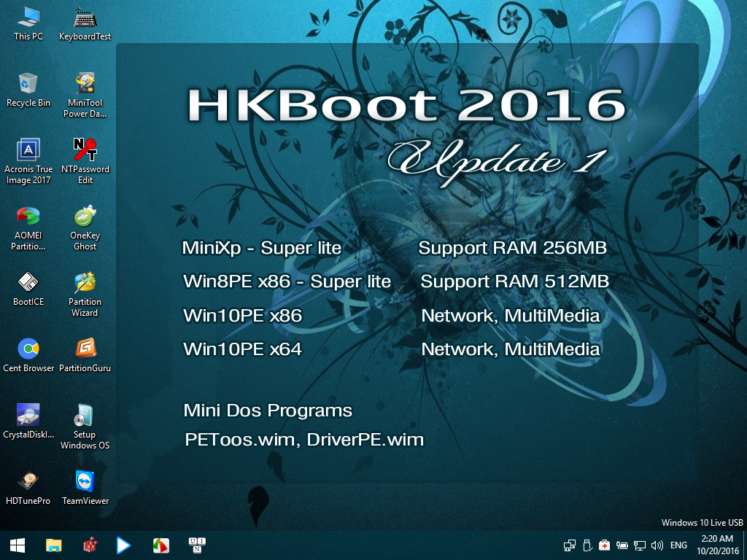Image resolution: width=747 pixels, height=560 pixels.
Task: Launch CrystalDiskInfo desktop icon
Action: click(x=28, y=421)
